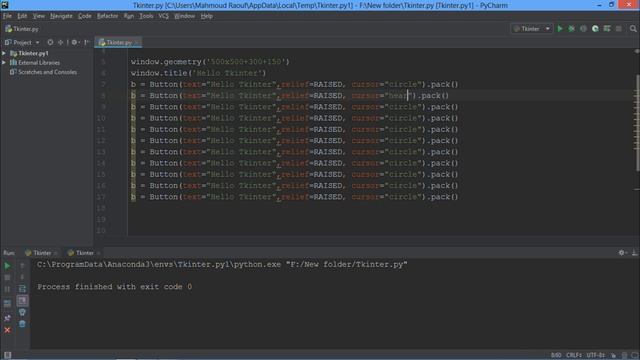Open the Window menu

[184, 16]
